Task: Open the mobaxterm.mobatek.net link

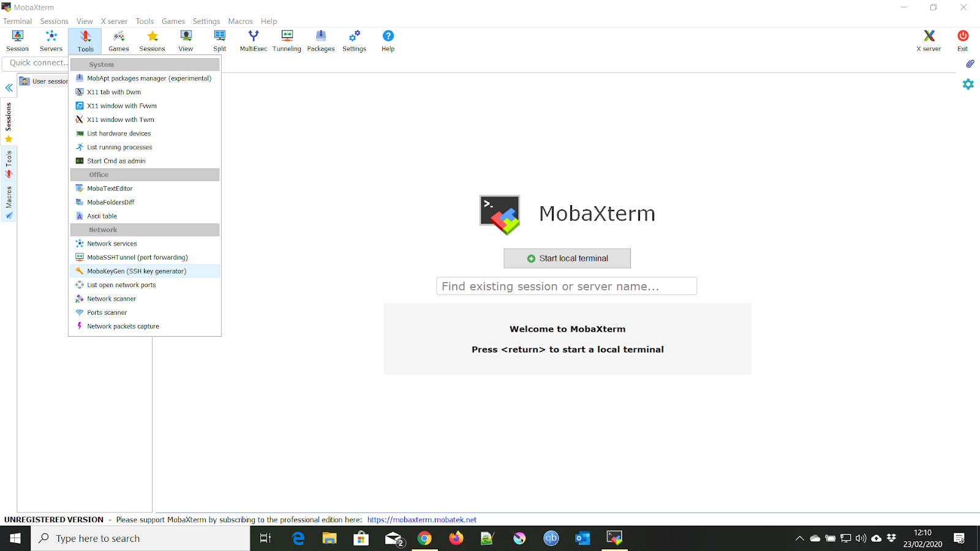Action: [x=422, y=520]
